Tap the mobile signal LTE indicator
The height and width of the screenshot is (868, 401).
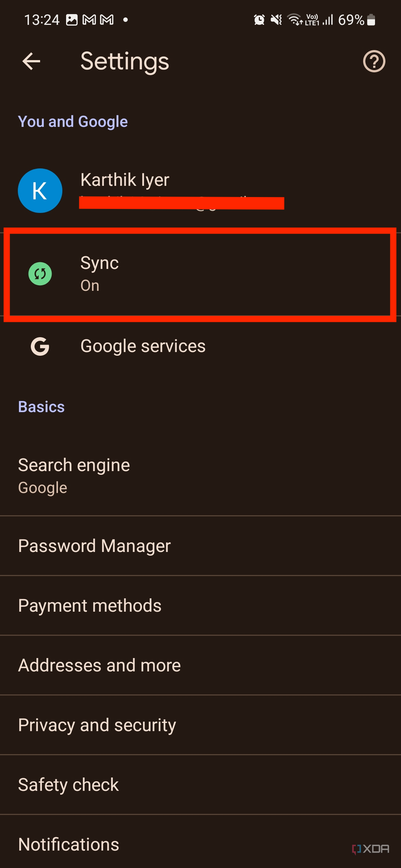(326, 20)
